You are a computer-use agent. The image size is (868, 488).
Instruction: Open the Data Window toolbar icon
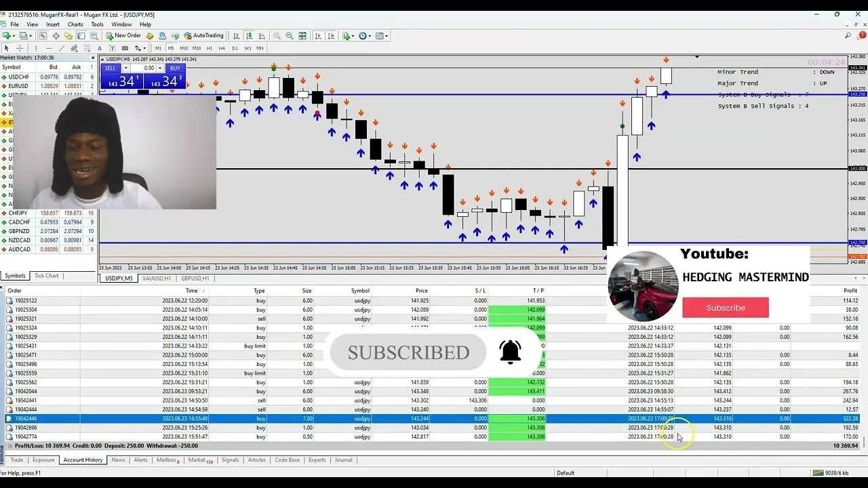tap(56, 36)
